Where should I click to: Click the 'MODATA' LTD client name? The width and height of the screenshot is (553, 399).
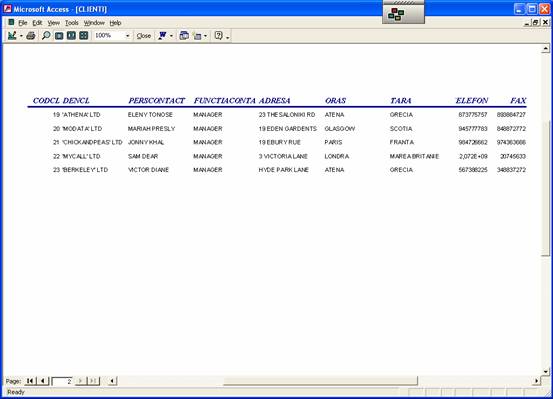point(82,129)
